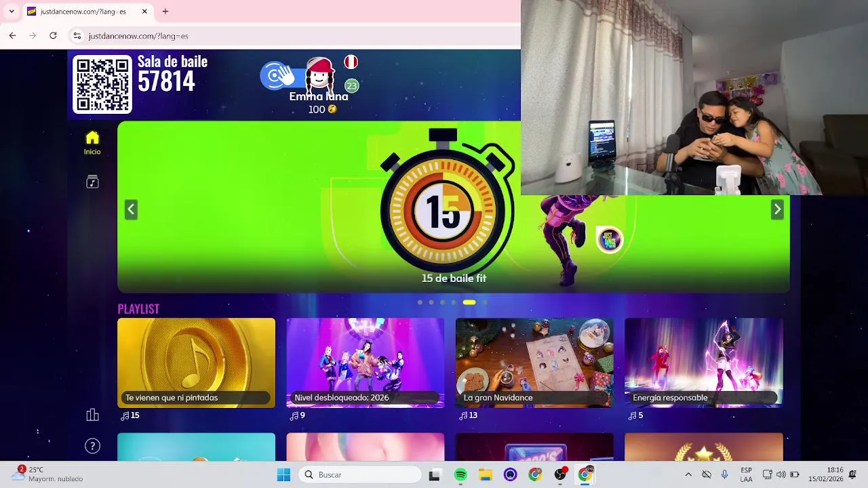868x488 pixels.
Task: Open the La gran Navidance playlist
Action: [534, 363]
